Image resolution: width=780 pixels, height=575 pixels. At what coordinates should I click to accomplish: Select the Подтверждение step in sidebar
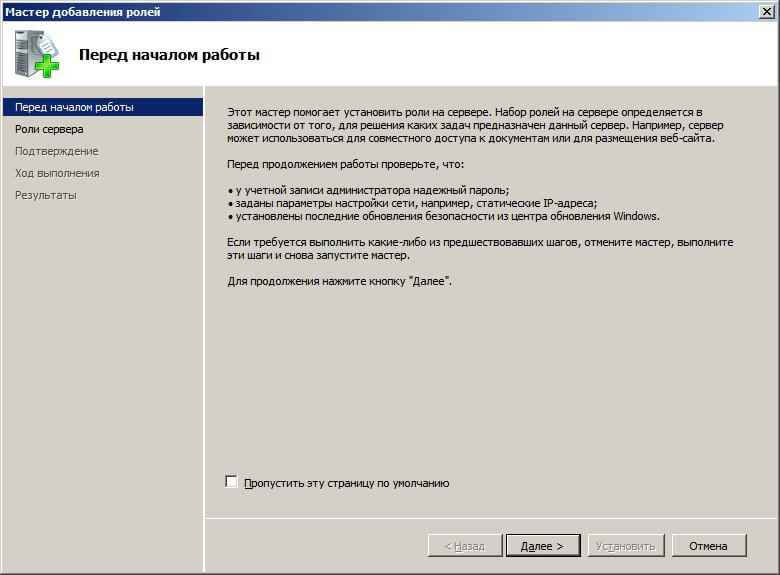(57, 151)
